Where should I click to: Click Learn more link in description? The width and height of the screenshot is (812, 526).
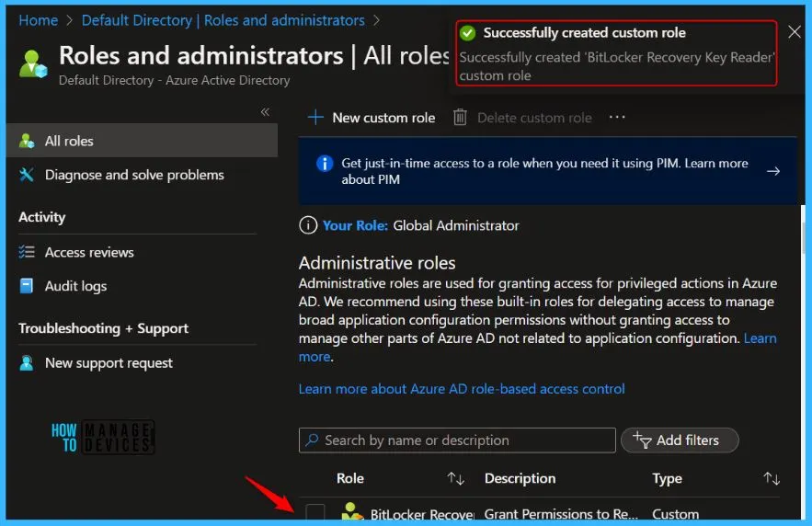click(760, 338)
